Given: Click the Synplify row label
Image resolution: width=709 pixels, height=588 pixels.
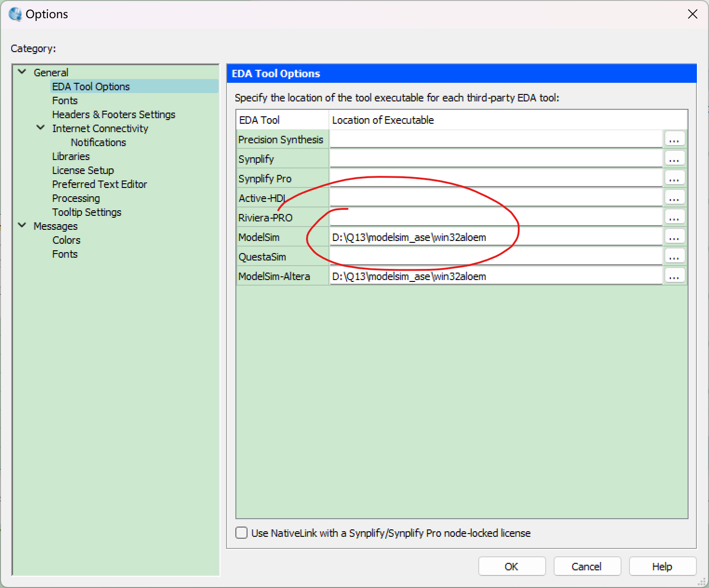Looking at the screenshot, I should (256, 159).
